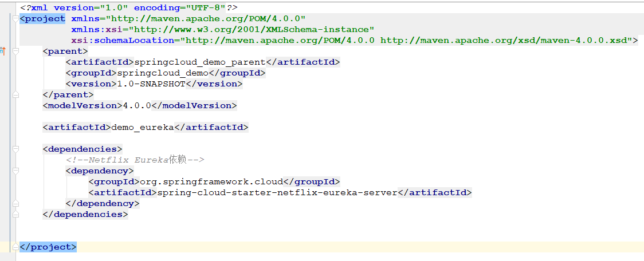Click the modelVersion value 4.0.0
Image resolution: width=644 pixels, height=261 pixels.
coord(137,105)
